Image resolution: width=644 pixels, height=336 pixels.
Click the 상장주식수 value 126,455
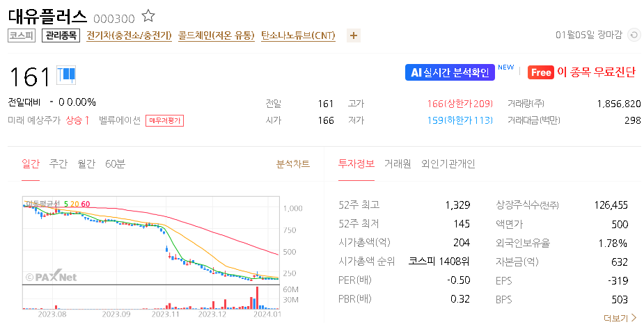coord(611,205)
